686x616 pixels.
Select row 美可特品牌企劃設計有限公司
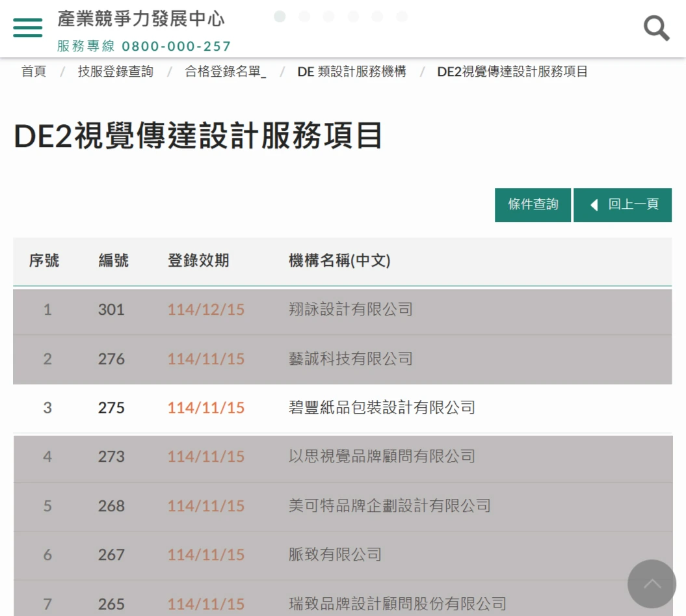(x=389, y=506)
